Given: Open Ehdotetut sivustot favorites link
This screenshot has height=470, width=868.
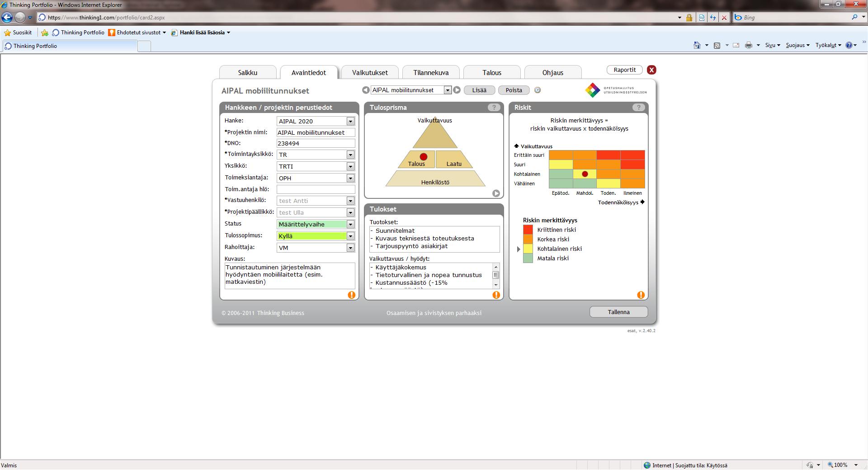Looking at the screenshot, I should pos(137,33).
